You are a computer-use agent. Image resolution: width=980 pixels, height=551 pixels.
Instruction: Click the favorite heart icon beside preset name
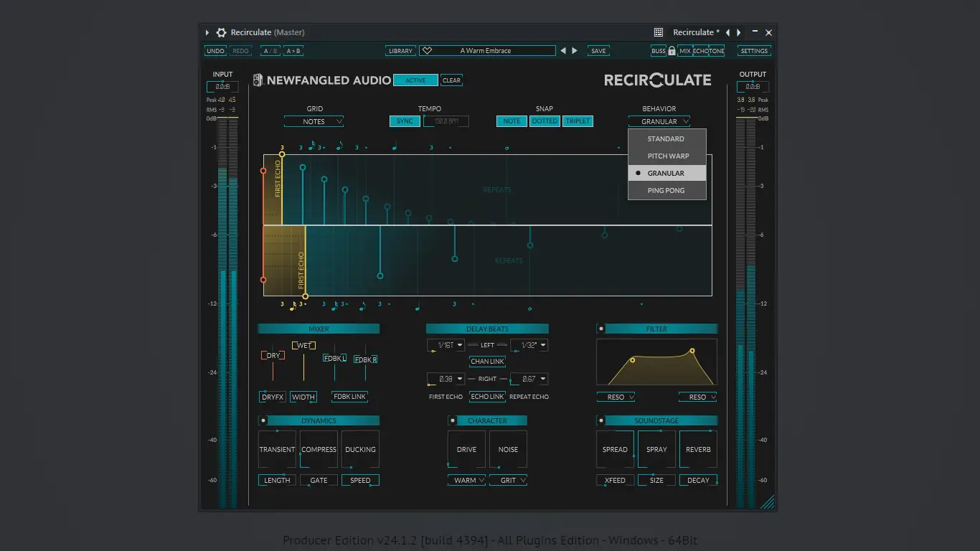click(427, 51)
